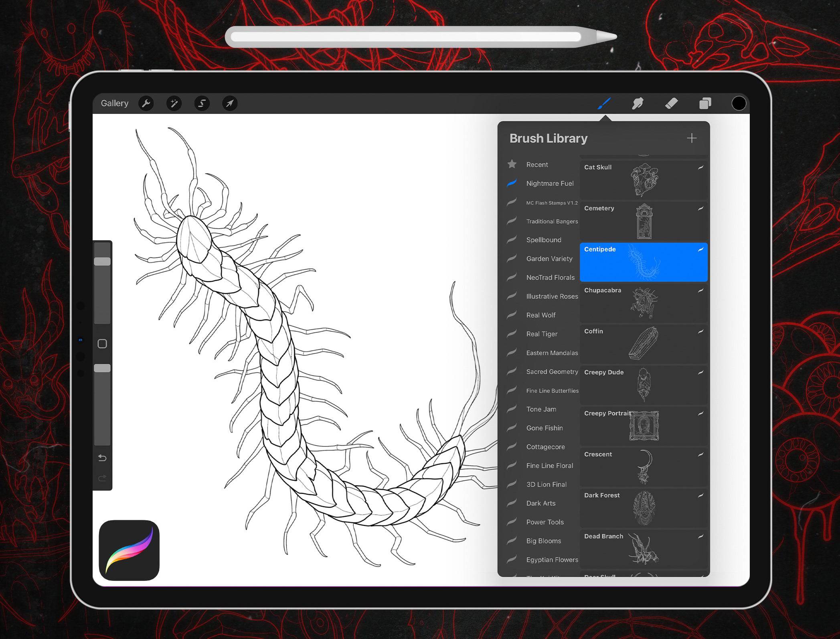Open the Layers panel
The height and width of the screenshot is (639, 840).
pyautogui.click(x=705, y=103)
